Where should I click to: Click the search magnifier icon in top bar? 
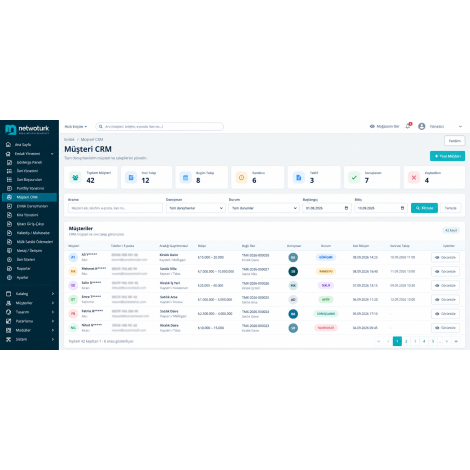101,127
